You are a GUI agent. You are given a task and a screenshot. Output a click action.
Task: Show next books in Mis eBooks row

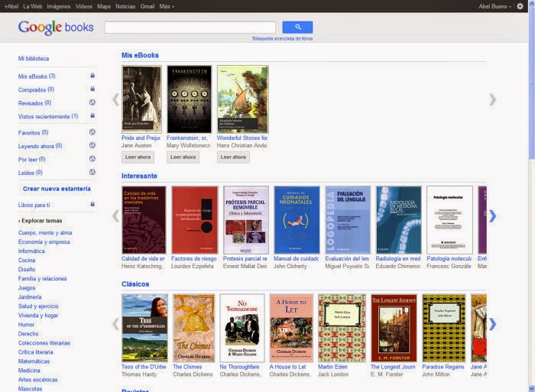(492, 99)
